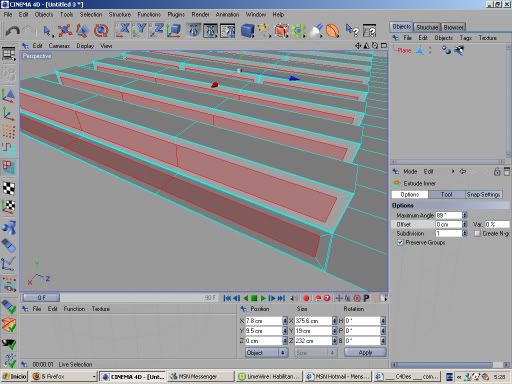Toggle X axis lock
The height and width of the screenshot is (384, 512).
point(123,30)
